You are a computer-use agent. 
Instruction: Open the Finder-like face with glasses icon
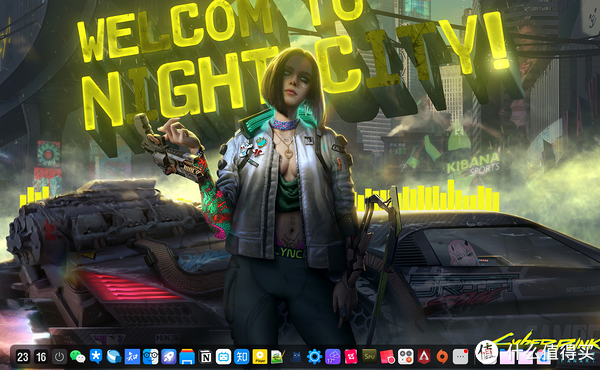pyautogui.click(x=150, y=357)
